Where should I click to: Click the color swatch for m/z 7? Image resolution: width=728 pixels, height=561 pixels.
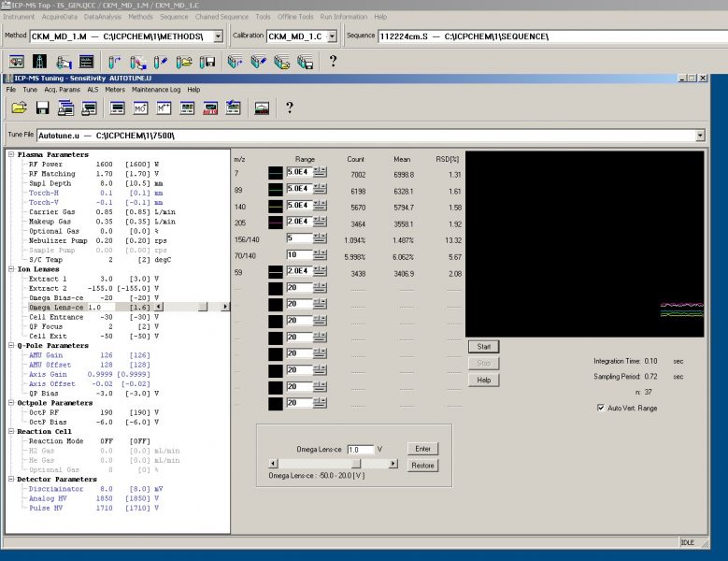(x=276, y=173)
